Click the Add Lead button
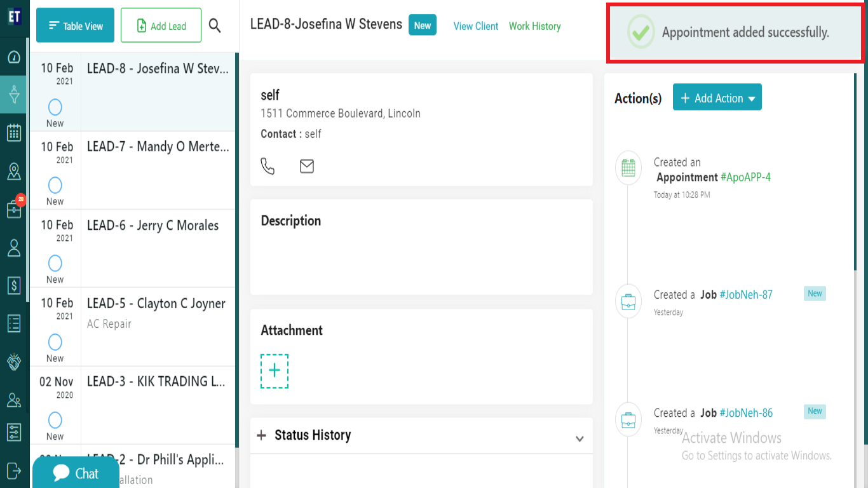Viewport: 868px width, 488px height. tap(161, 25)
